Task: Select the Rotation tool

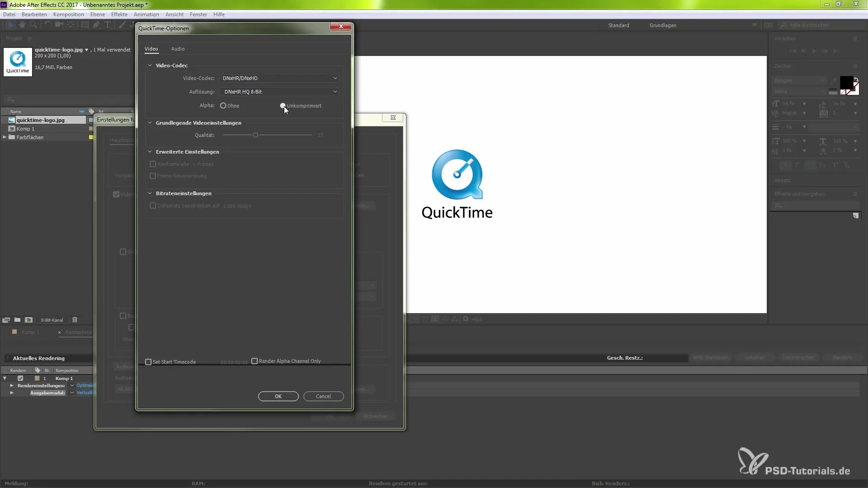Action: (47, 25)
